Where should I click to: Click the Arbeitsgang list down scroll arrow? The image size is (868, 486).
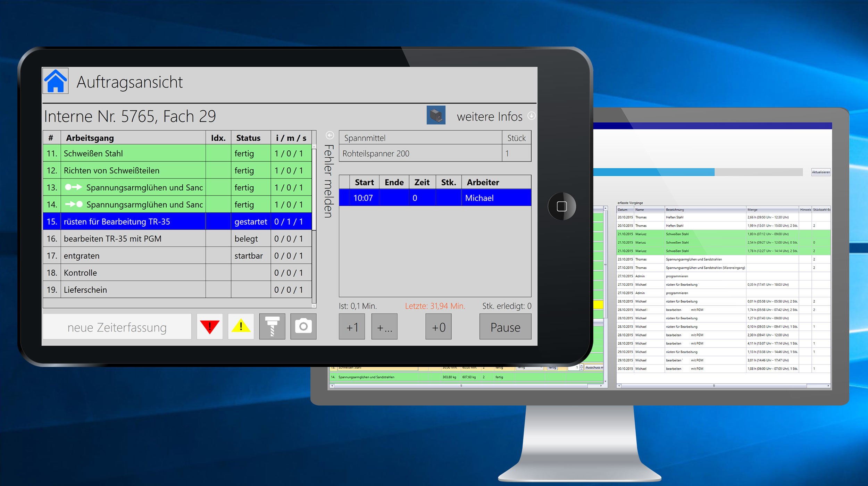click(x=314, y=306)
